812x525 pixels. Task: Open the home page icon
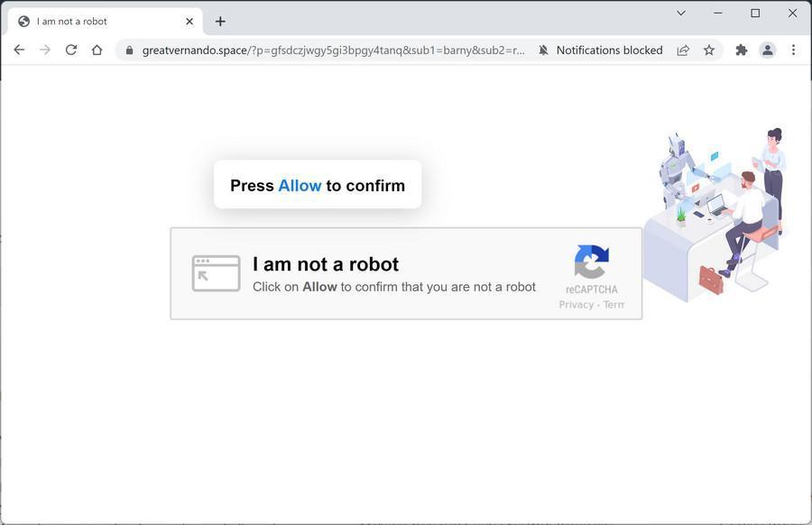(97, 50)
